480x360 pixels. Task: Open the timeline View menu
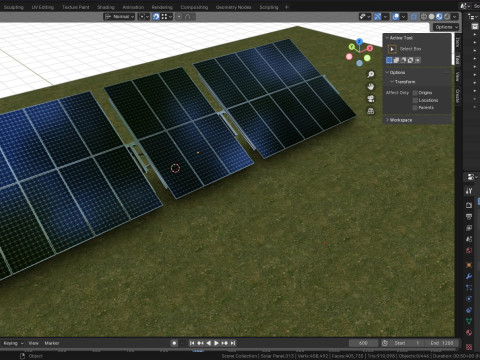pos(33,343)
